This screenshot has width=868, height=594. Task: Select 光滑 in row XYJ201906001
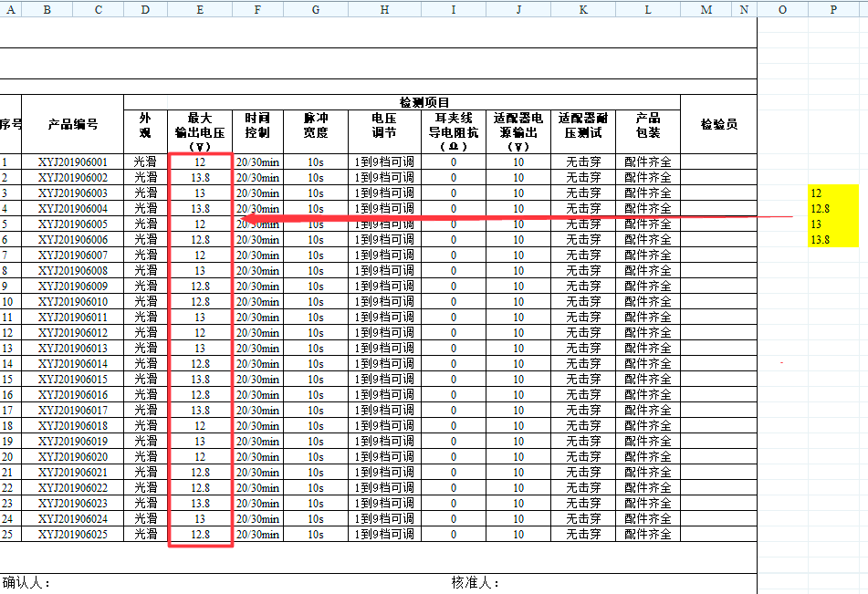[146, 162]
